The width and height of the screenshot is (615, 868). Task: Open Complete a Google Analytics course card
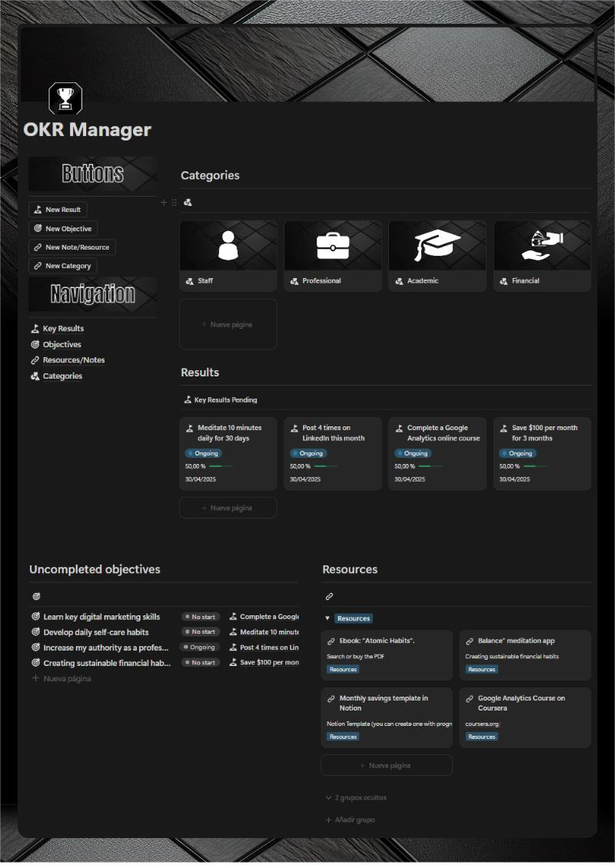(437, 453)
